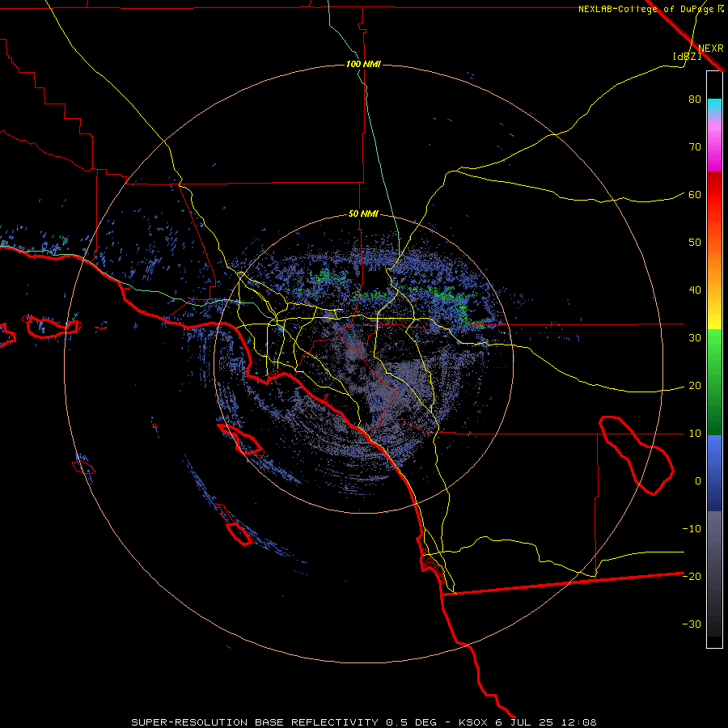Click the 70 value on the dBZ scale
Screen dimensions: 728x728
pyautogui.click(x=695, y=147)
